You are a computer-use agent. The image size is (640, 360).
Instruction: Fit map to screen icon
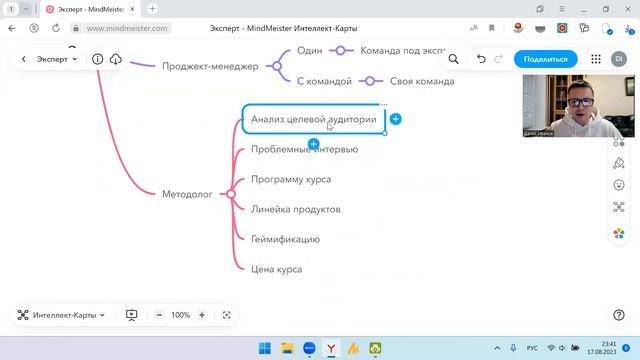click(227, 315)
